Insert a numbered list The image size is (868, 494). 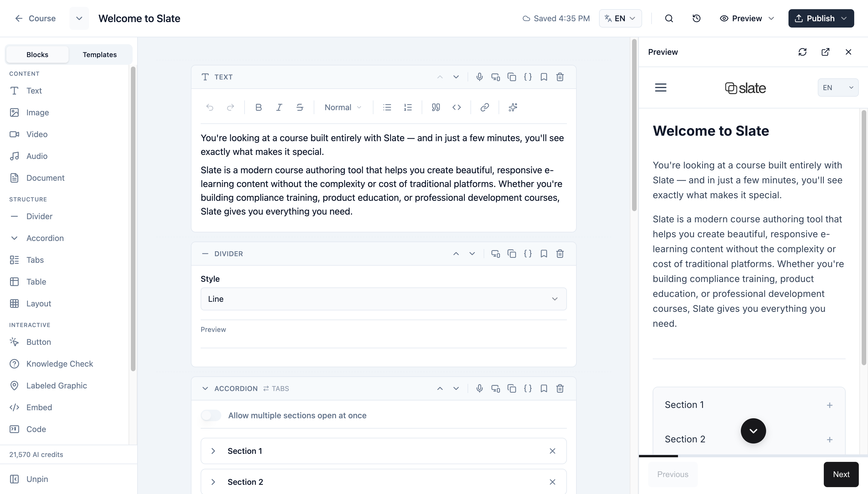point(408,107)
